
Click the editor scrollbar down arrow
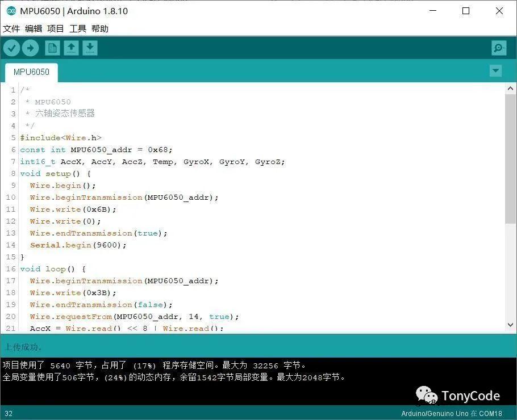[x=510, y=325]
